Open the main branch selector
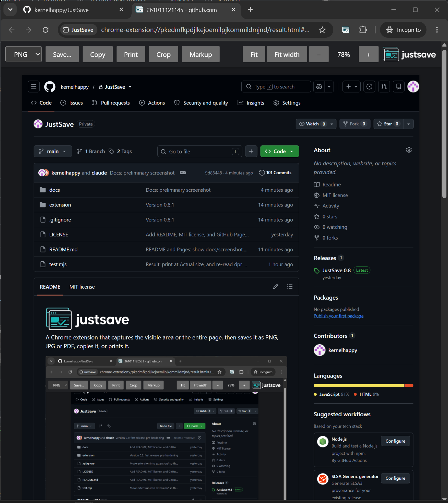Screen dimensions: 448x503 (53, 151)
